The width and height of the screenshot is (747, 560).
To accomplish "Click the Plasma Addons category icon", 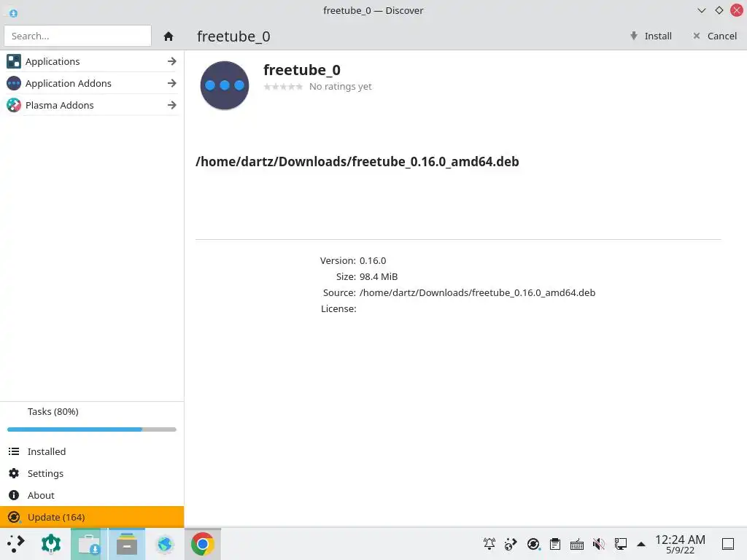I will [14, 105].
